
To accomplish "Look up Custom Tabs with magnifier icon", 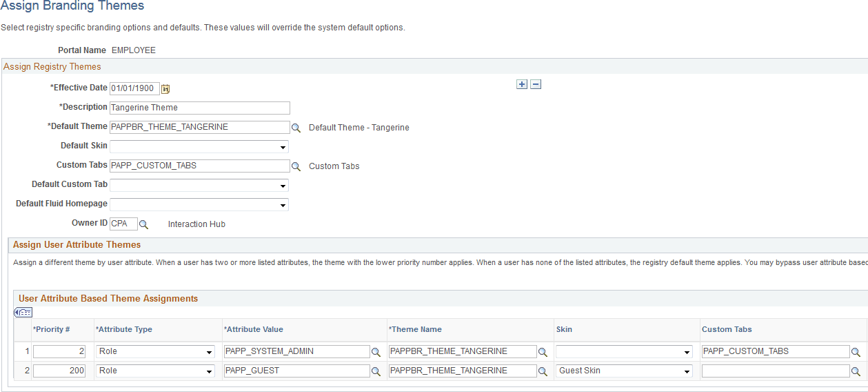I will (296, 166).
